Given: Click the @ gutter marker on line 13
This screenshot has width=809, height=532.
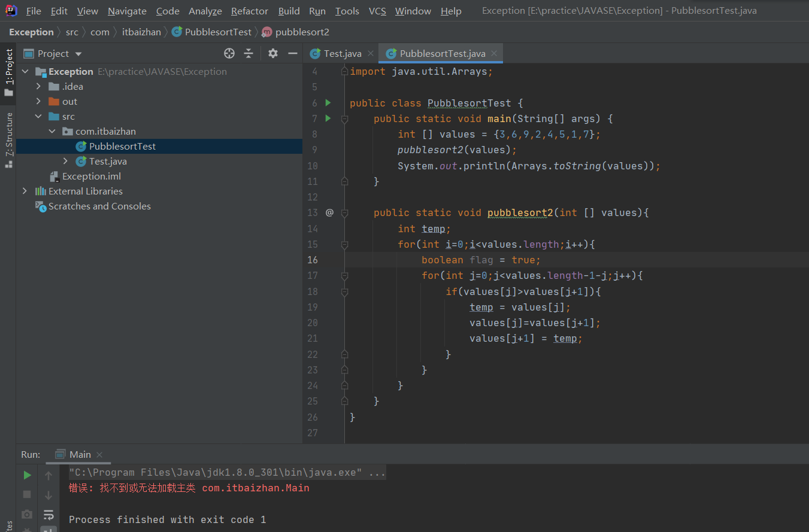Looking at the screenshot, I should 329,212.
